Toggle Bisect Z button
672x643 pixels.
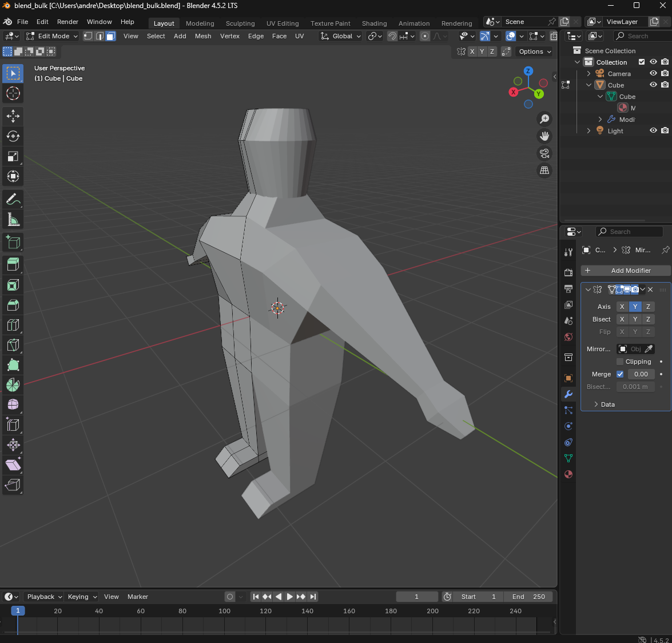(x=648, y=319)
